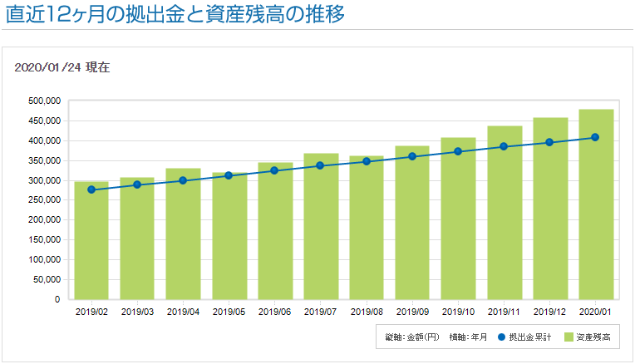635x364 pixels.
Task: Click the 2019/07 x-axis label
Action: 320,312
